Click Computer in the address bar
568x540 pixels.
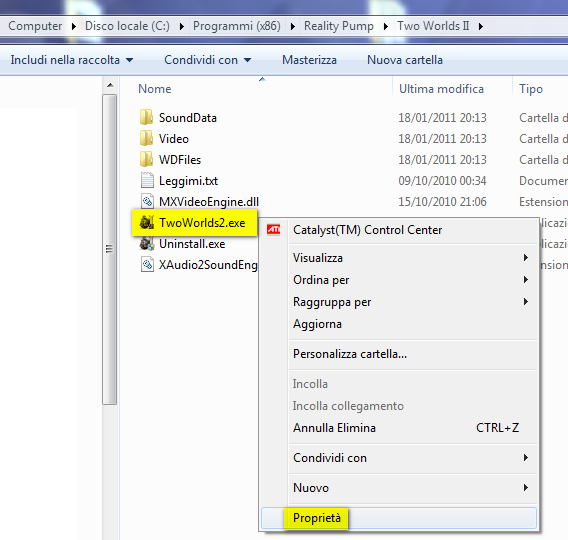[35, 26]
